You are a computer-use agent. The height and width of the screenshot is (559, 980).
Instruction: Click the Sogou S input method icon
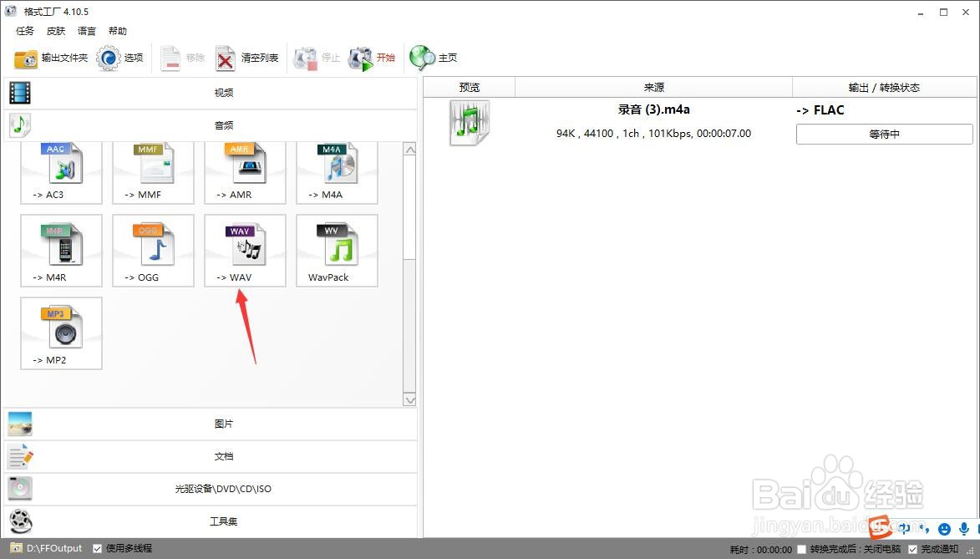(881, 527)
